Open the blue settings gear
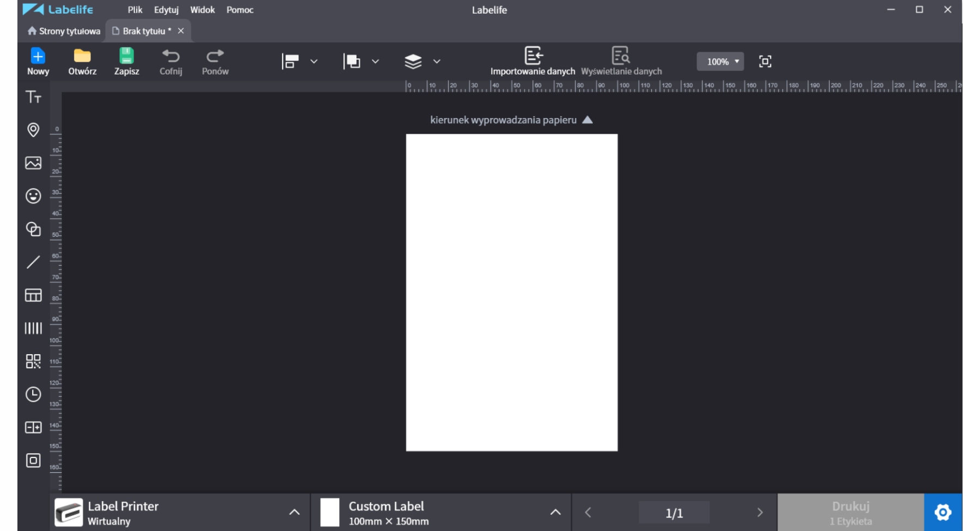 tap(942, 512)
